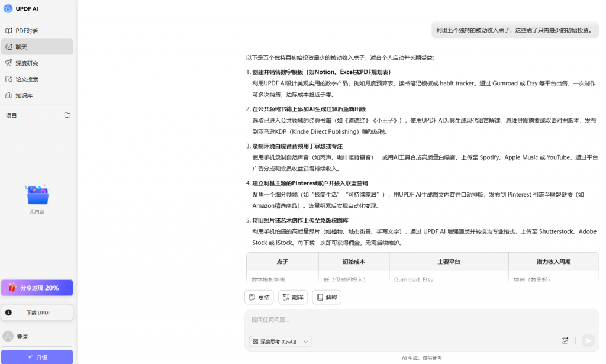This screenshot has width=606, height=364.
Task: Click the user avatar icon beside 登录
Action: click(x=8, y=336)
